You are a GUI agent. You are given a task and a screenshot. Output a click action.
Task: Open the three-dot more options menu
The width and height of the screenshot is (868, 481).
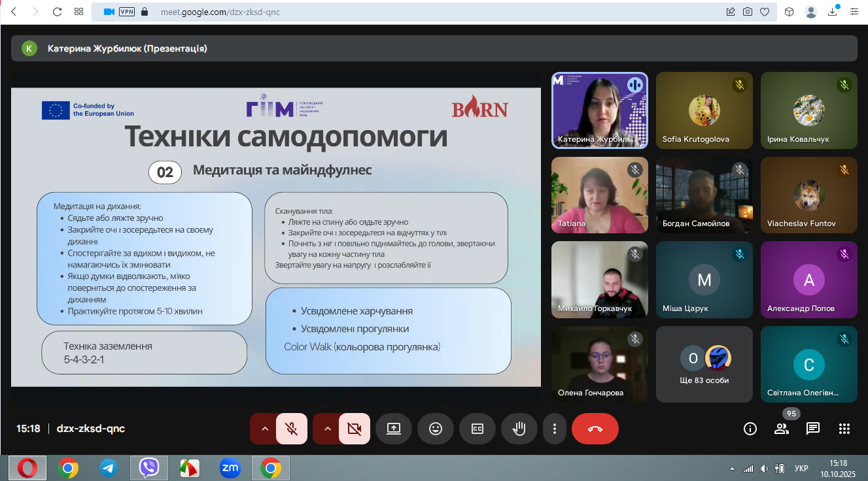(x=555, y=429)
